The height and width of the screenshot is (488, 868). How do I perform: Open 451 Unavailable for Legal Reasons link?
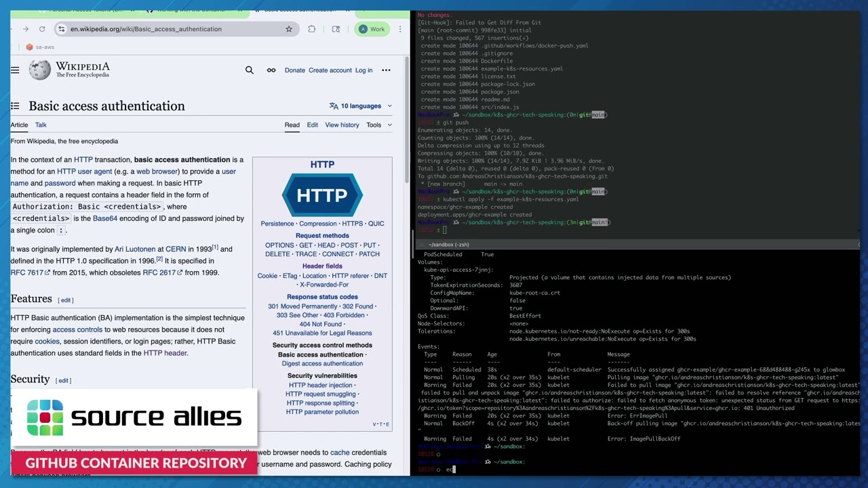tap(322, 333)
